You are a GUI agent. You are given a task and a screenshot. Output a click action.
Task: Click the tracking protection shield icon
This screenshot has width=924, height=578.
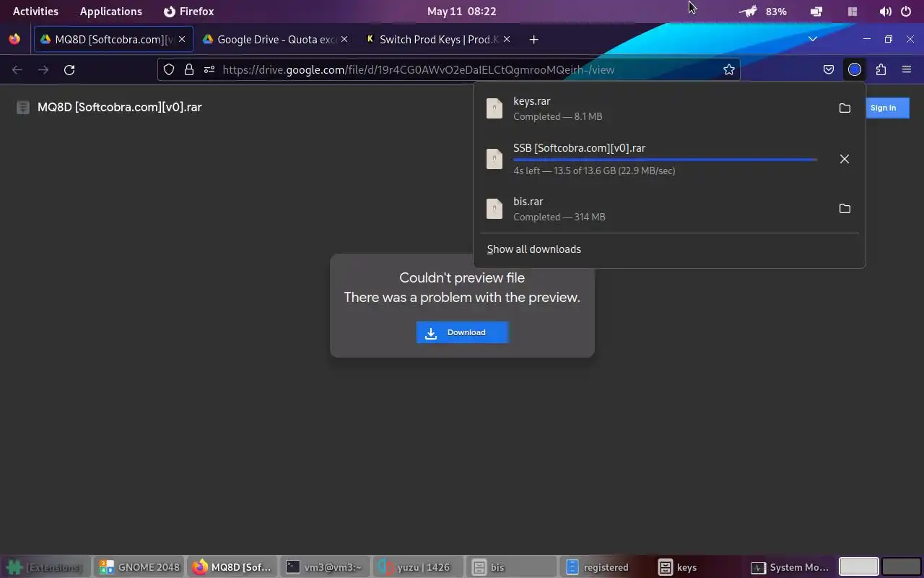click(169, 69)
